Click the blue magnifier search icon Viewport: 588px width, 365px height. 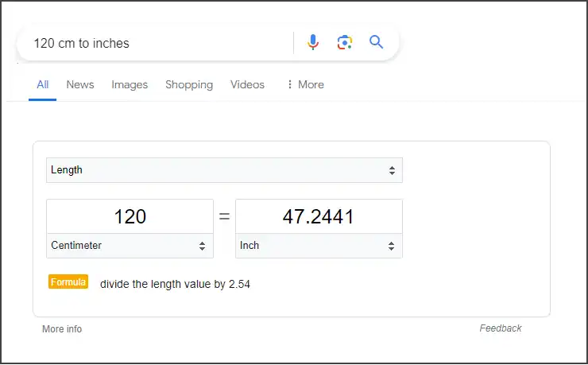click(x=377, y=43)
